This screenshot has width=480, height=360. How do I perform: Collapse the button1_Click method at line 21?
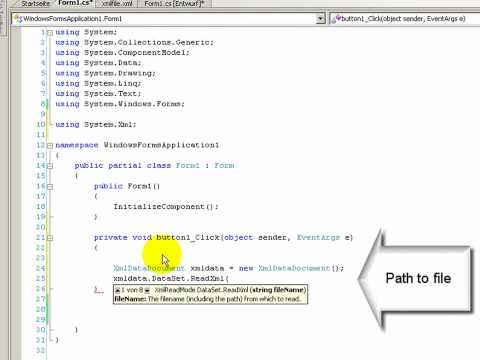click(x=50, y=238)
